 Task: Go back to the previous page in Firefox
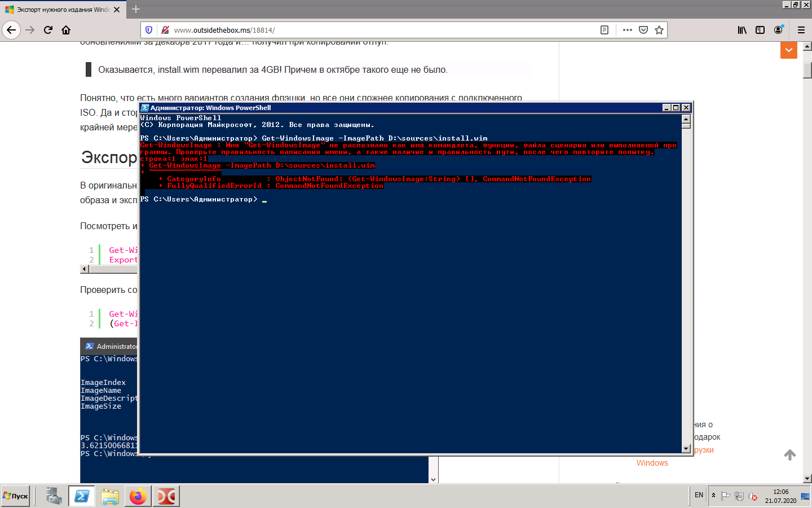[11, 30]
